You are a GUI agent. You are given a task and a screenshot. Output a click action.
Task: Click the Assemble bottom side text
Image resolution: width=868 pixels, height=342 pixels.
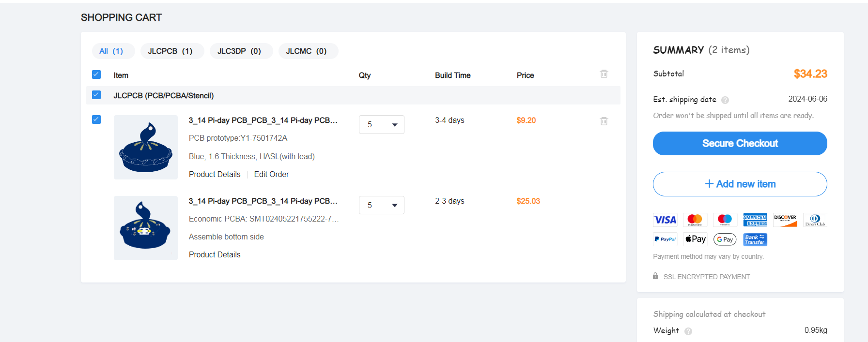226,237
